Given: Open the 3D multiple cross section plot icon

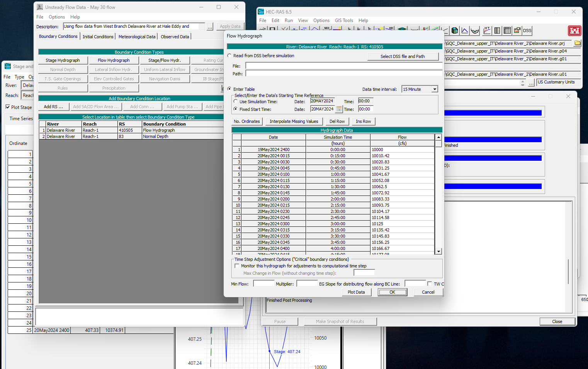Looking at the screenshot, I should pyautogui.click(x=455, y=31).
